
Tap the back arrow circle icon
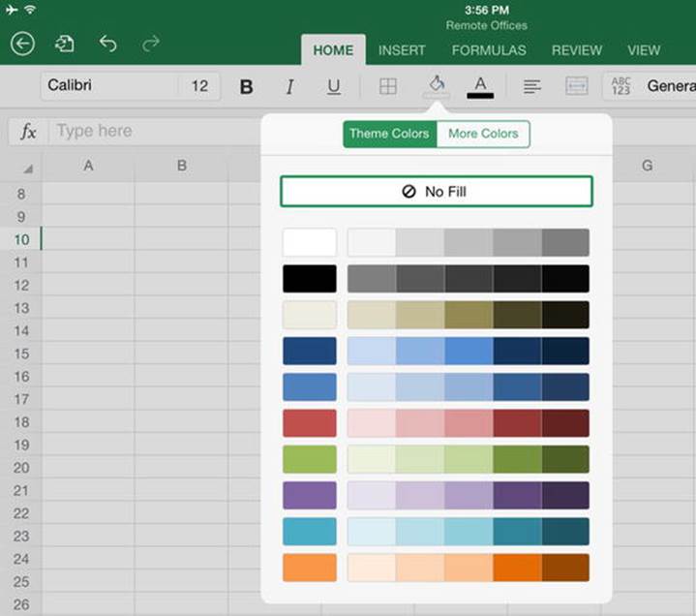tap(22, 44)
